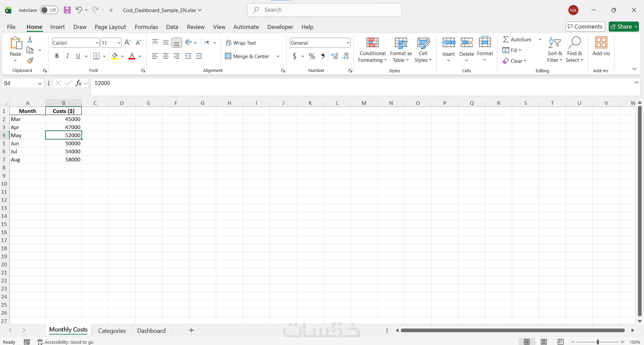Viewport: 644px width, 345px height.
Task: Open the Fill options button
Action: [x=512, y=50]
